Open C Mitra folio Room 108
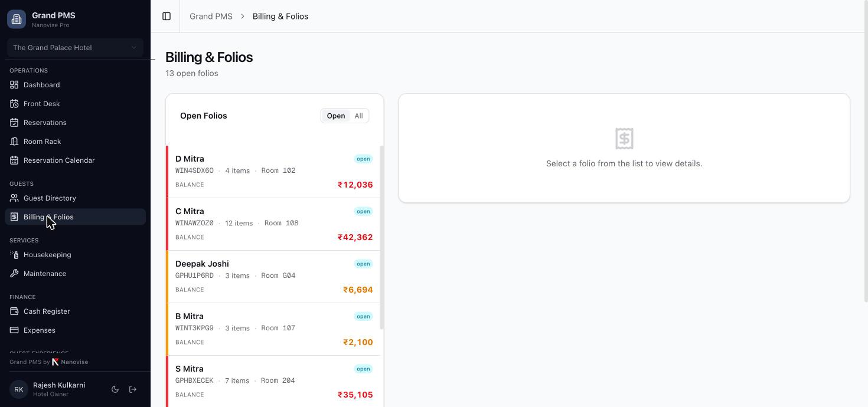Viewport: 868px width, 407px height. point(273,224)
